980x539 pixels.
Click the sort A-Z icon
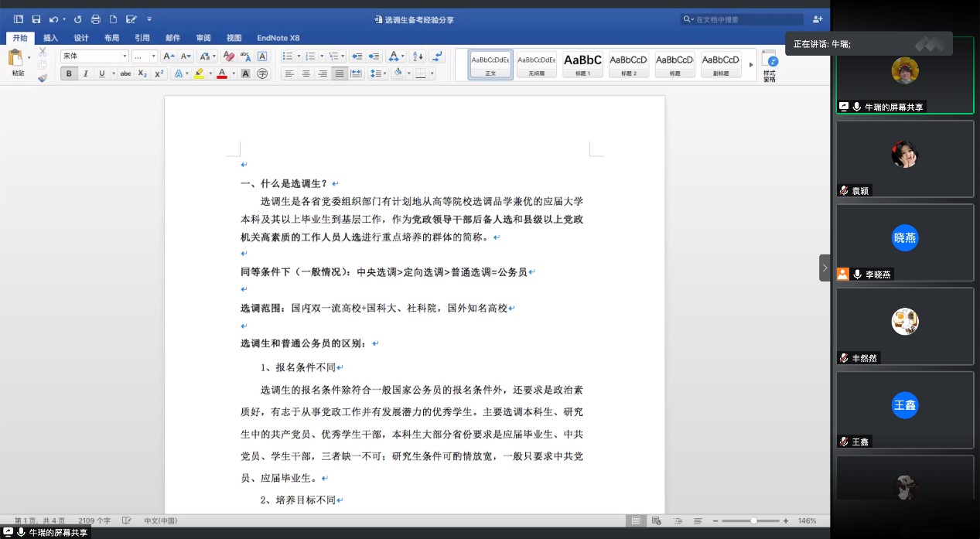pos(418,56)
